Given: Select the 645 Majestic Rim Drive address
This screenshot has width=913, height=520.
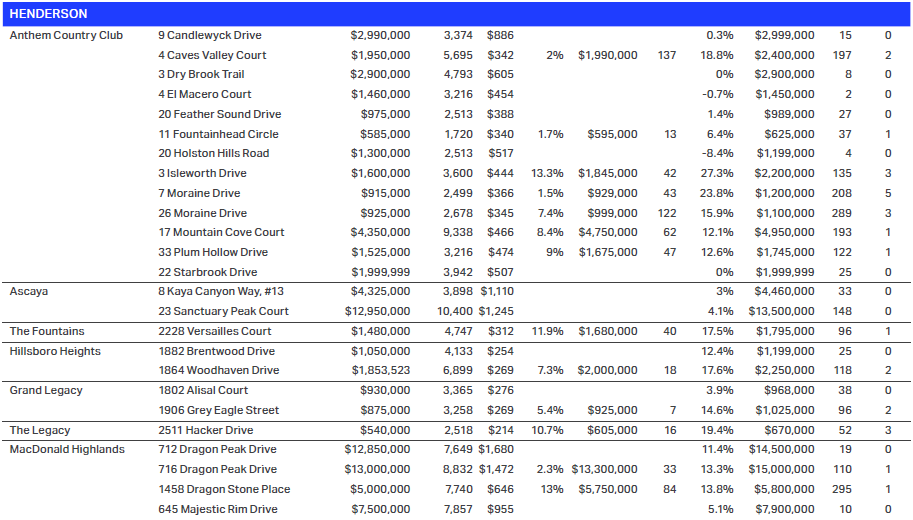Looking at the screenshot, I should [217, 509].
